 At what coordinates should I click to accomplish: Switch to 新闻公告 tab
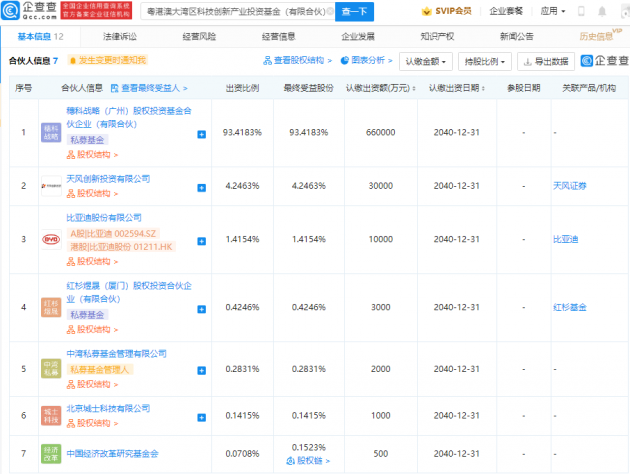tap(517, 37)
